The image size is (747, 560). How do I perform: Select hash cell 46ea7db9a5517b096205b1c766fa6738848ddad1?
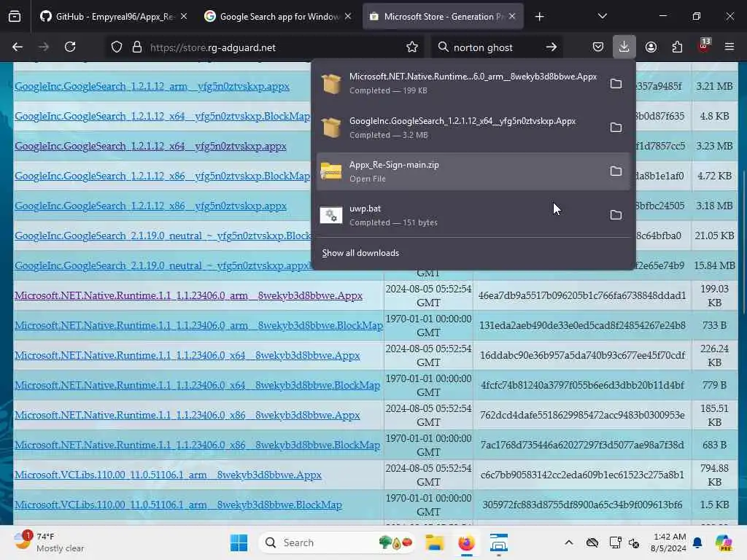582,296
